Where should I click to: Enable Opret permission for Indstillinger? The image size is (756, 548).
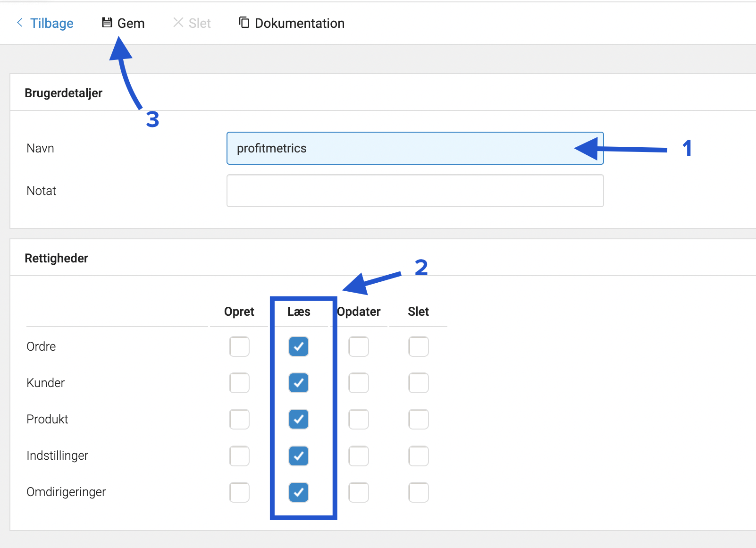[x=239, y=456]
